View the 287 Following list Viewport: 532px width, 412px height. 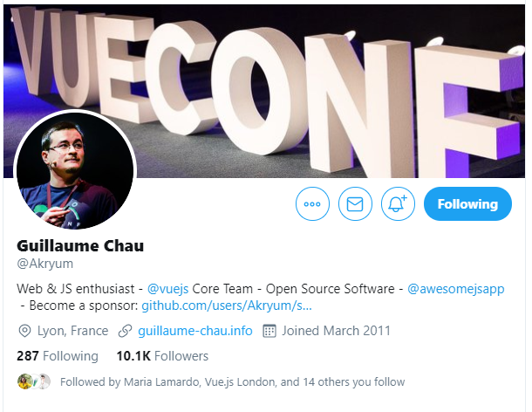point(58,356)
